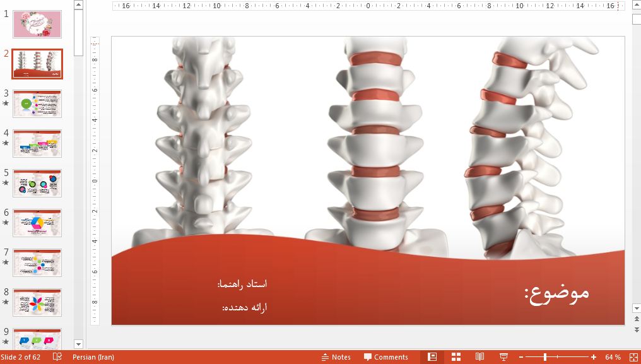This screenshot has width=641, height=364.
Task: Zoom out using the minus icon
Action: 520,356
